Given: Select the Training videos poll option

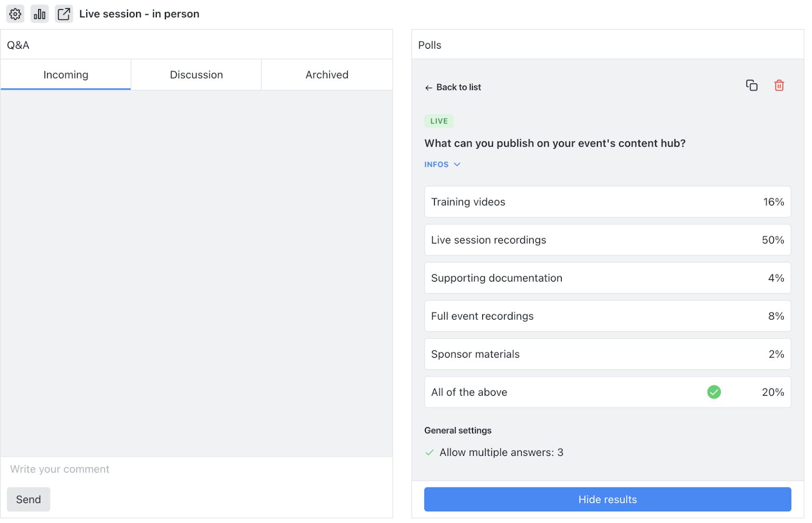Looking at the screenshot, I should point(607,202).
